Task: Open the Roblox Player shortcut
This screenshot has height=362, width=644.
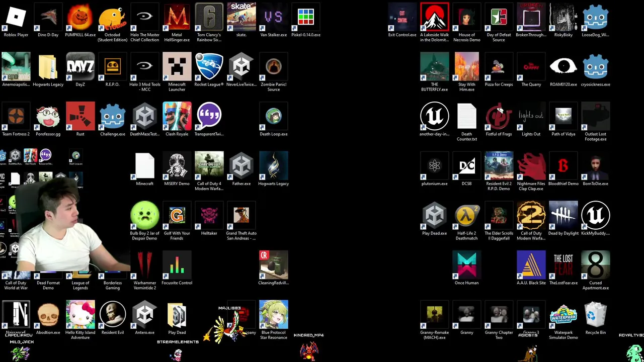Action: pos(16,17)
